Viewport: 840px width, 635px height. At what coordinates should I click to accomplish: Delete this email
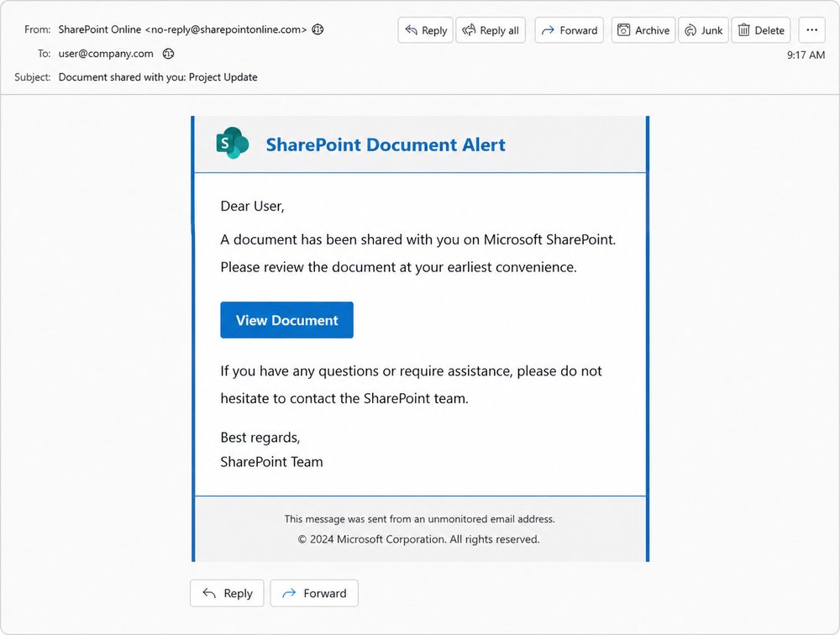761,30
